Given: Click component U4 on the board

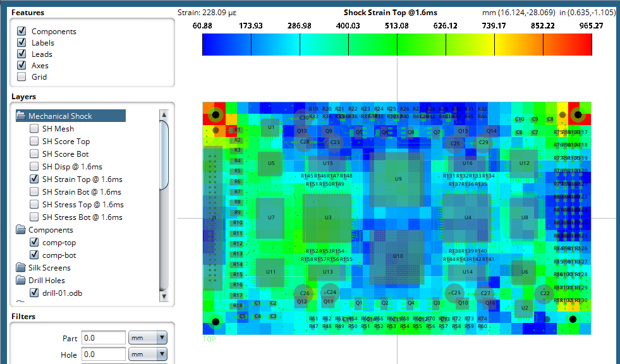Looking at the screenshot, I should click(x=468, y=217).
